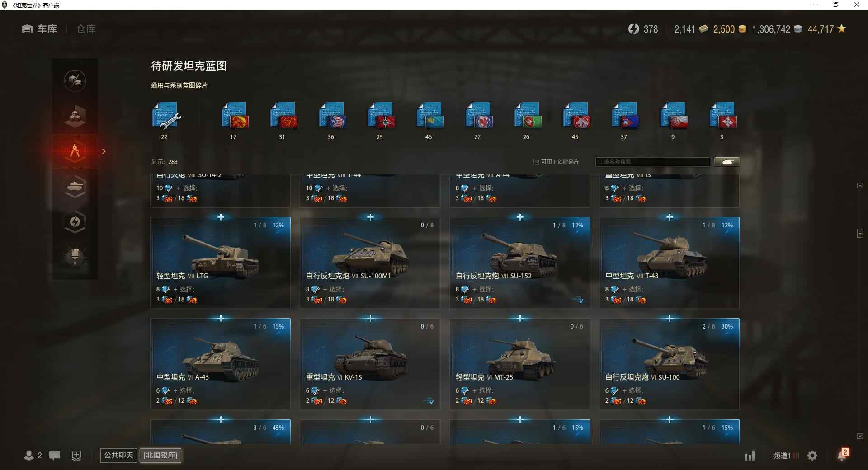Open the notification bell with badge 2
Viewport: 868px width, 470px height.
(843, 455)
